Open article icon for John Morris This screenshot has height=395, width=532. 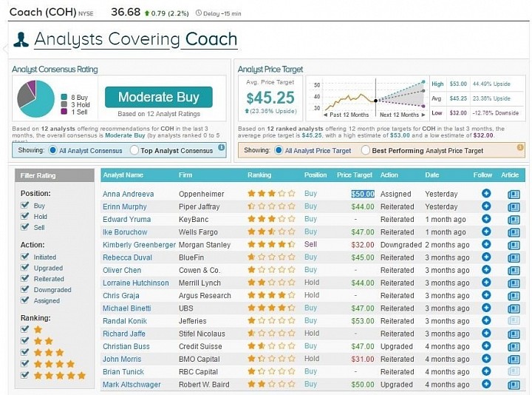(x=514, y=359)
